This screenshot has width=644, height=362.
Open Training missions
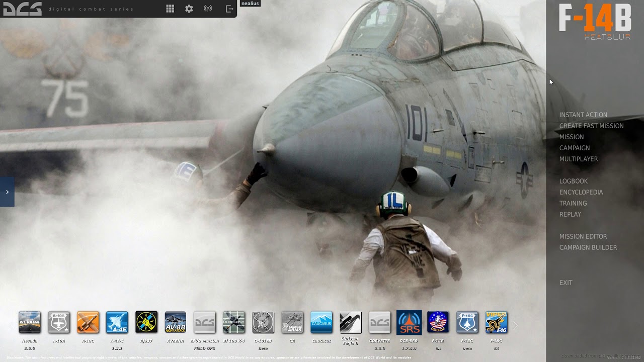[x=573, y=203]
